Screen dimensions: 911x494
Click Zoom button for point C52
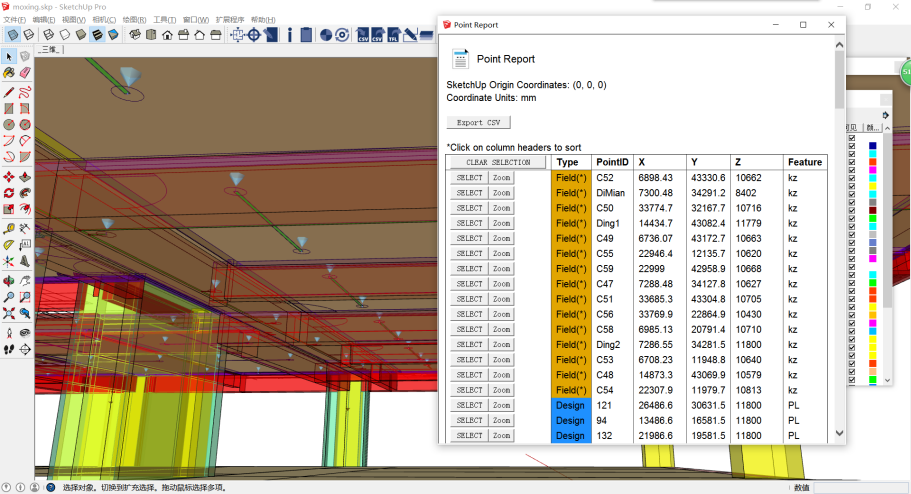(501, 178)
